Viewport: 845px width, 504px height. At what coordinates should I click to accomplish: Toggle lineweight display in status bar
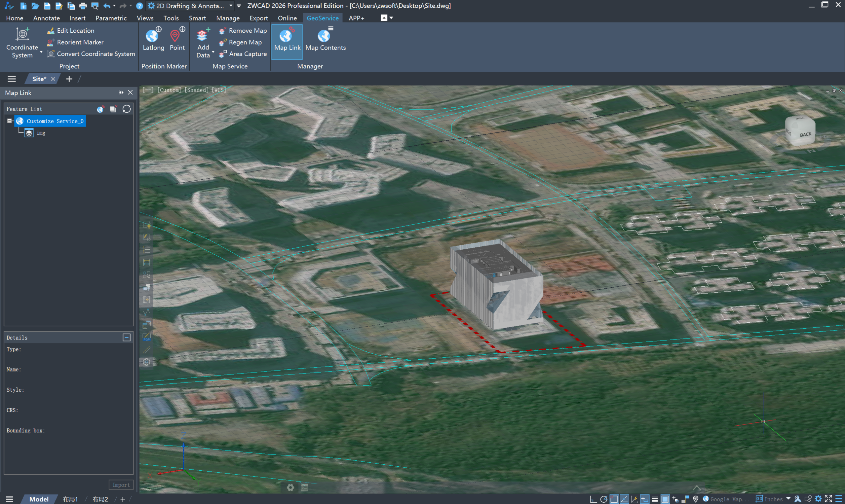(x=655, y=499)
